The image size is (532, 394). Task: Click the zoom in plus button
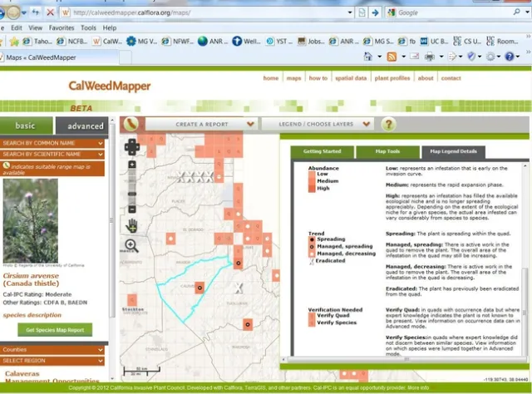[131, 165]
